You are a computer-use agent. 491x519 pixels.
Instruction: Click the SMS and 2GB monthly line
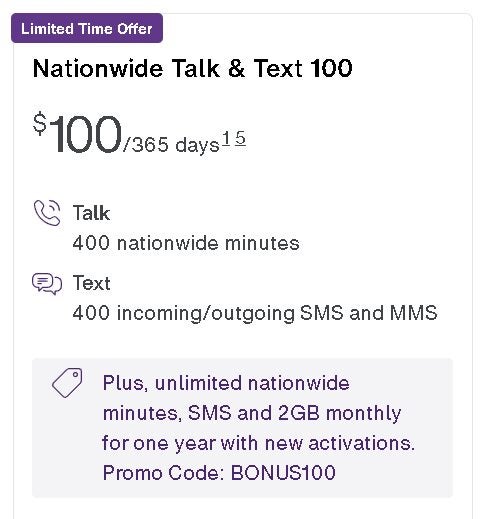(x=252, y=413)
